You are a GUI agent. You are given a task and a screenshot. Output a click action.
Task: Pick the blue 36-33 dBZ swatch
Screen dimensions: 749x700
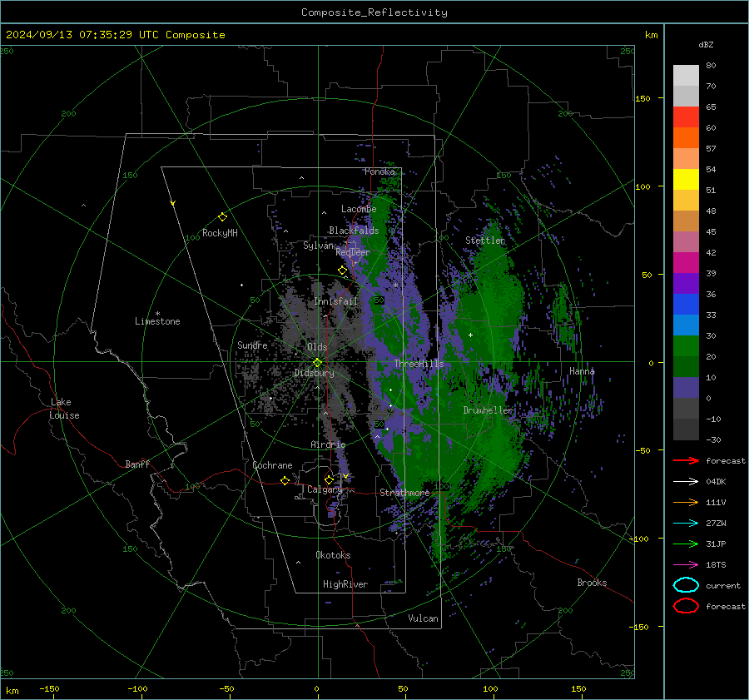[686, 305]
